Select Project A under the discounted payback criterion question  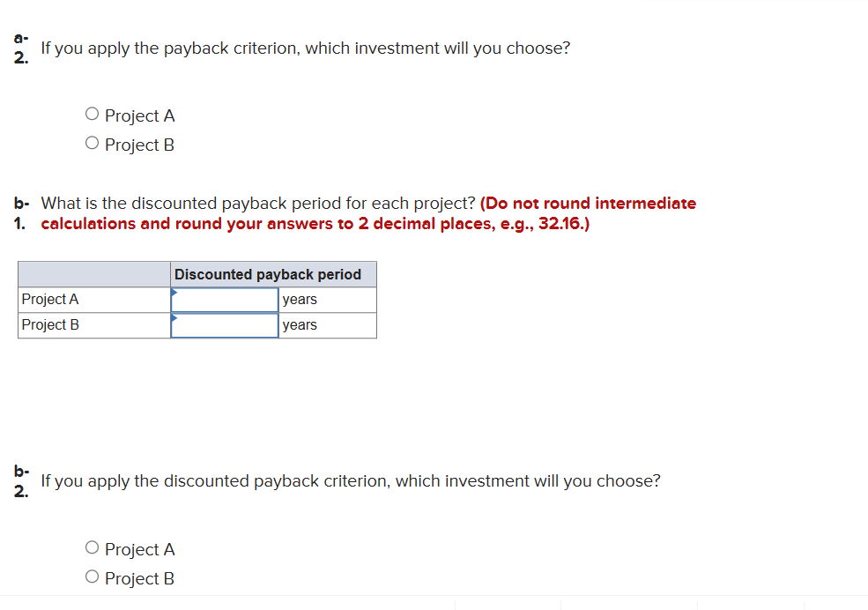[x=92, y=547]
